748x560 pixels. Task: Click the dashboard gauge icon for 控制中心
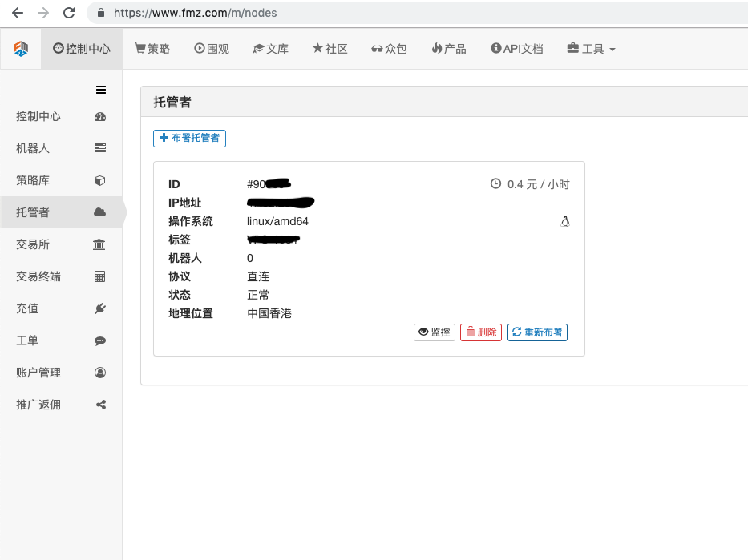click(100, 116)
